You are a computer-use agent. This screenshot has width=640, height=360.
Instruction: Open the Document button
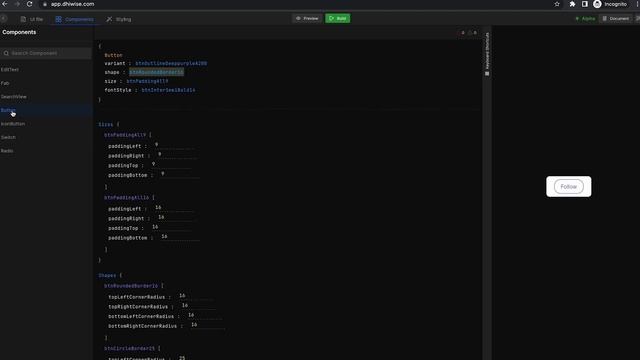click(616, 19)
